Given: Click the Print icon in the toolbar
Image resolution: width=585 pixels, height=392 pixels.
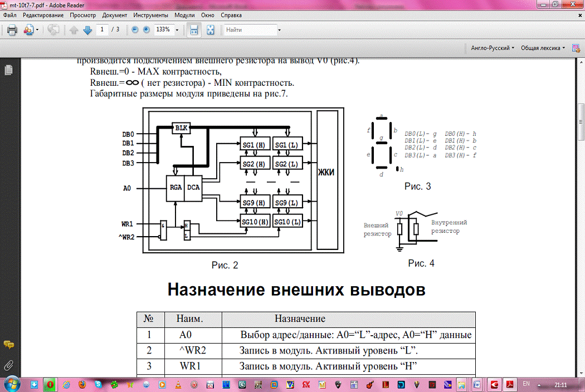Looking at the screenshot, I should click(12, 30).
